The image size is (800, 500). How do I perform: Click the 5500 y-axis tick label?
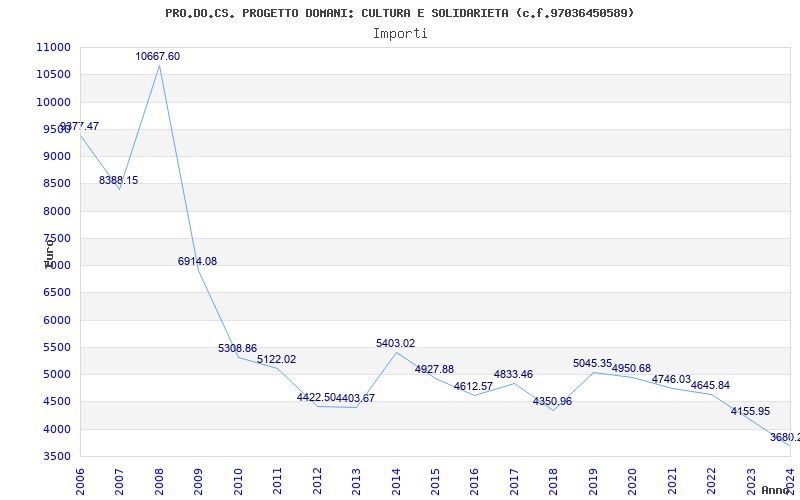click(57, 347)
